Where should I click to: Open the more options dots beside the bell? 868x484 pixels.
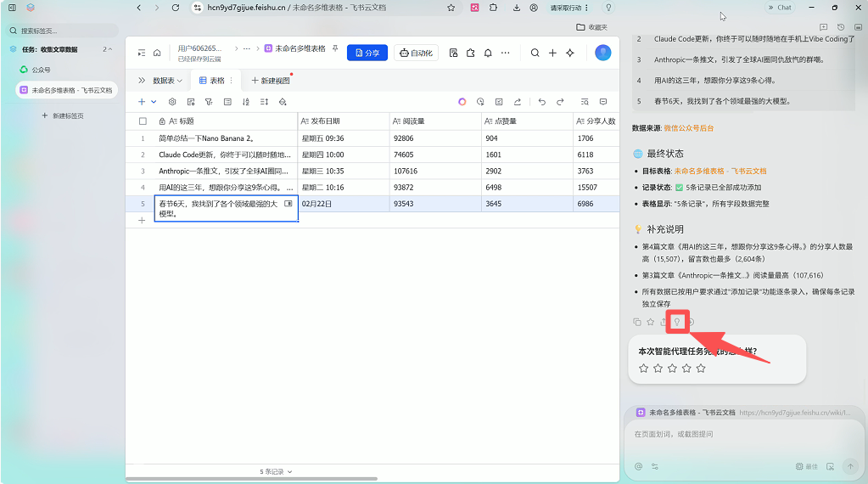pyautogui.click(x=506, y=53)
